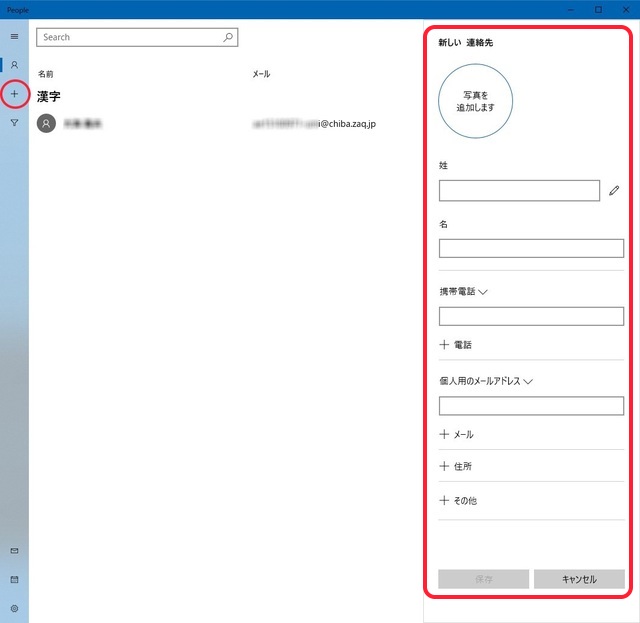The height and width of the screenshot is (623, 640).
Task: Select the contacts person icon in sidebar
Action: click(14, 65)
